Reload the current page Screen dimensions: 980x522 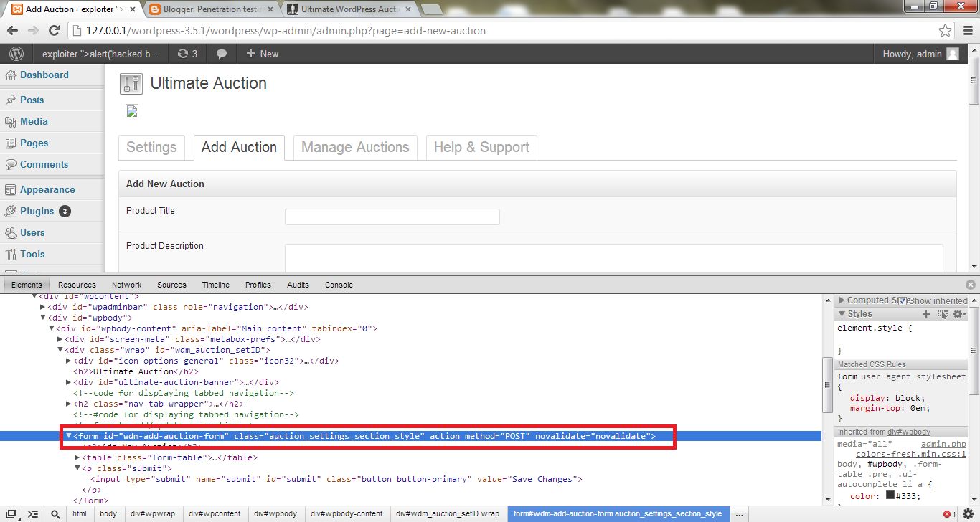(x=54, y=31)
